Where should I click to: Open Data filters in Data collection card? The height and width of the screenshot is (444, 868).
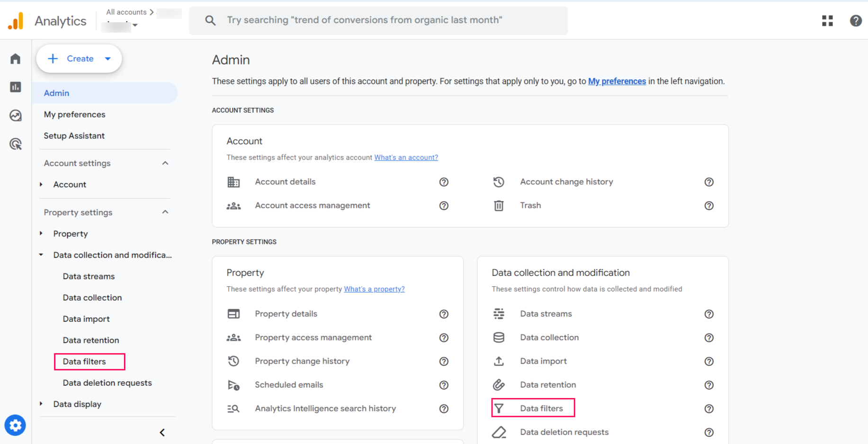[x=541, y=408]
